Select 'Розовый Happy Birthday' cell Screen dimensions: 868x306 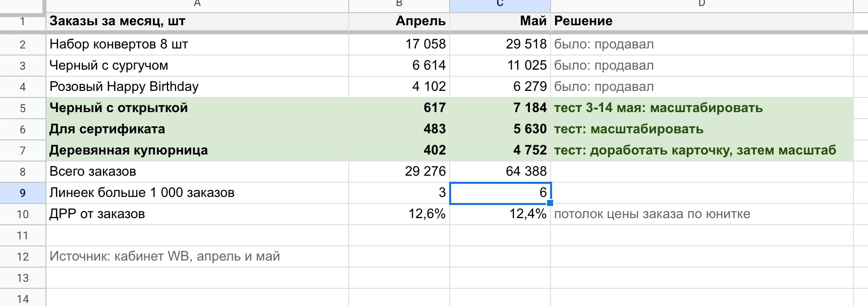[197, 87]
